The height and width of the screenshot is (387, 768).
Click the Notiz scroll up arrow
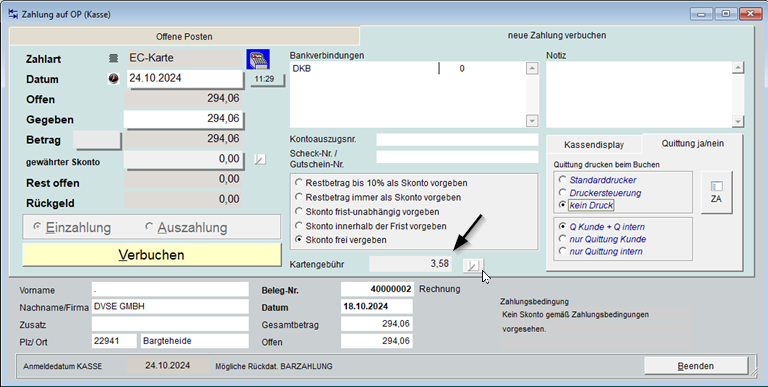pyautogui.click(x=738, y=68)
